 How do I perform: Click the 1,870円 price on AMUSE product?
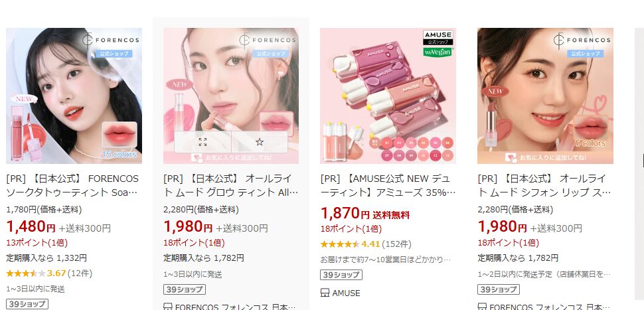345,214
